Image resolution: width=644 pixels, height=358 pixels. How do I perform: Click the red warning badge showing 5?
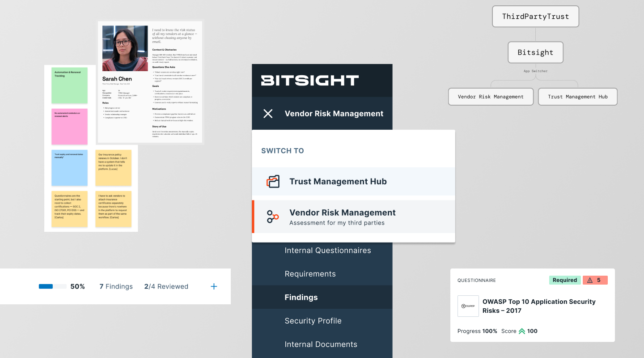tap(595, 280)
